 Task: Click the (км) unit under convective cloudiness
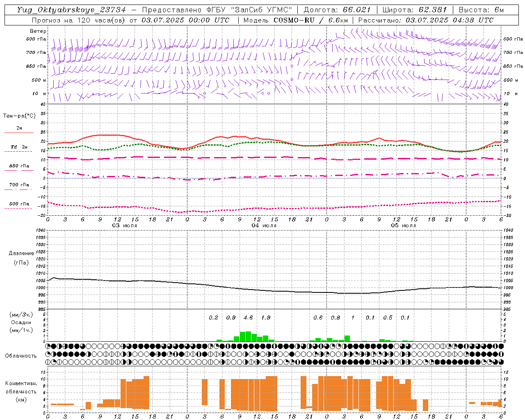(x=21, y=399)
